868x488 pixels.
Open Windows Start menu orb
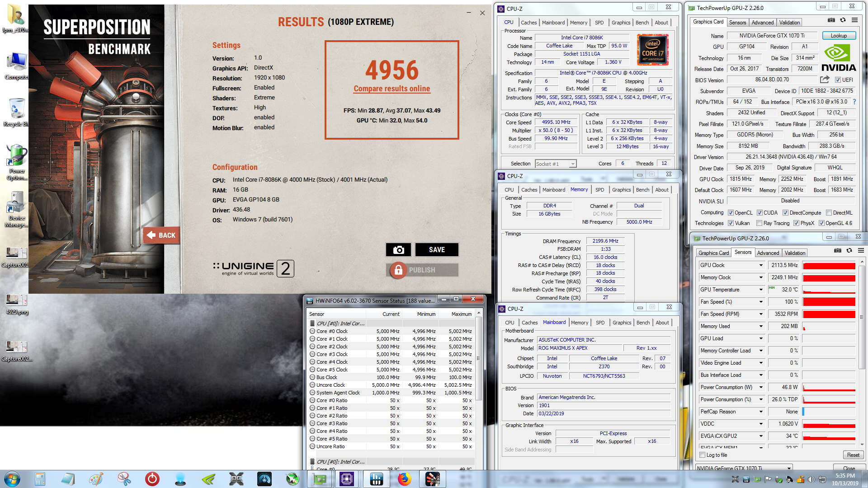(x=12, y=479)
